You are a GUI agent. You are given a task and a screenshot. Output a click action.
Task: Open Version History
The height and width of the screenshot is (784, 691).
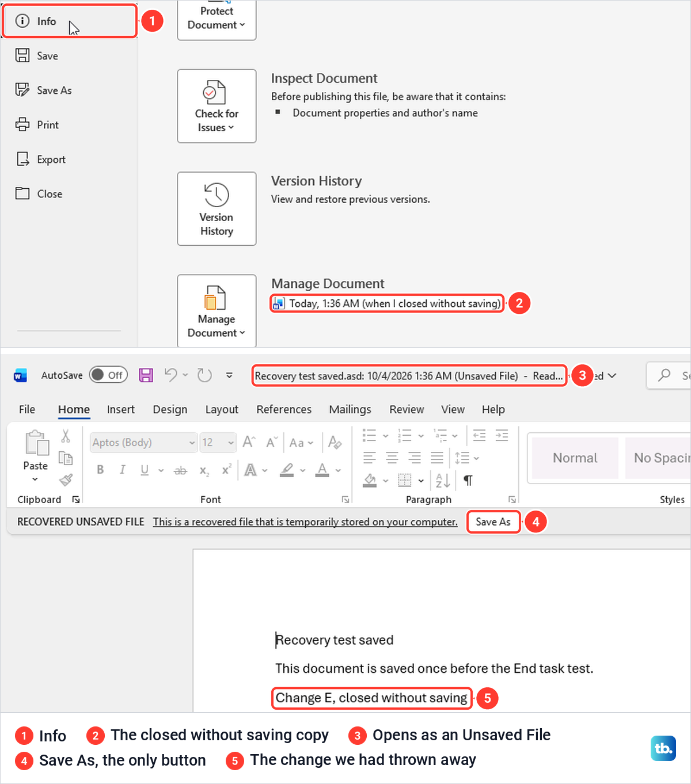[x=217, y=208]
